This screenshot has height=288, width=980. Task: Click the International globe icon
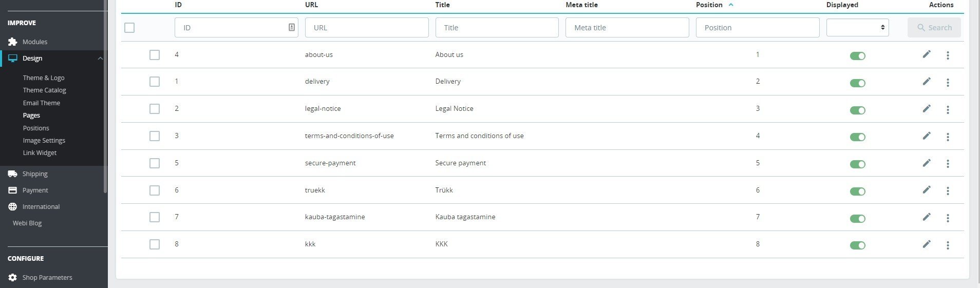click(13, 207)
